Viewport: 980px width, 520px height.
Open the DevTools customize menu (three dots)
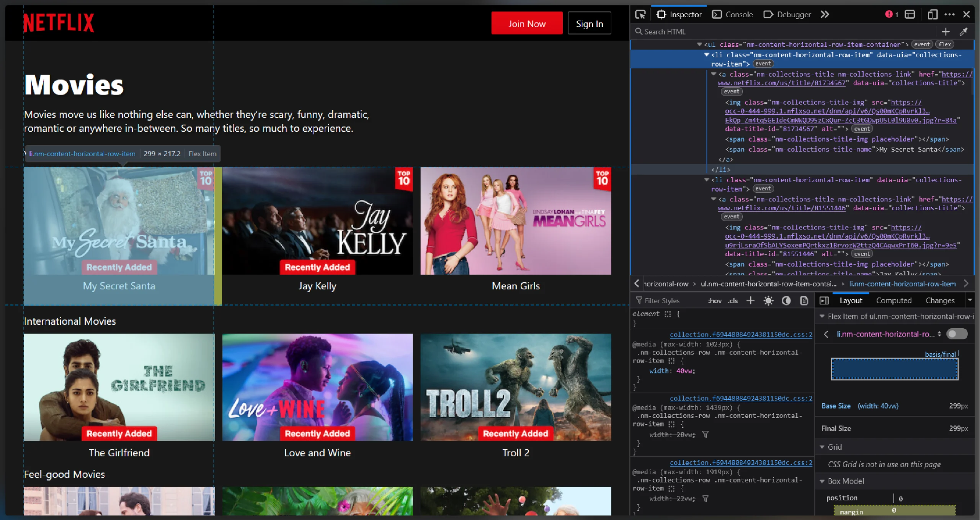point(951,14)
